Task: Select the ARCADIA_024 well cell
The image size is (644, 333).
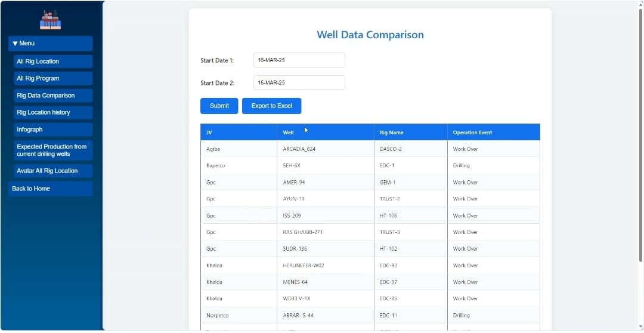Action: tap(326, 149)
